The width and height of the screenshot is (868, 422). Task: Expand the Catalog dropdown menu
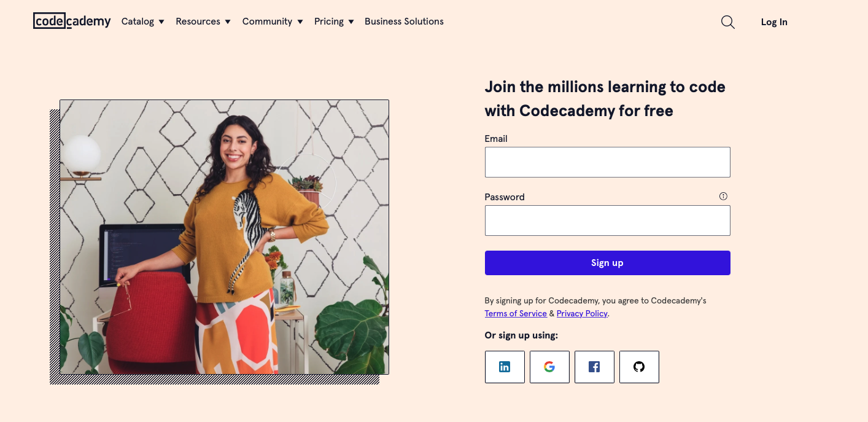[x=142, y=21]
